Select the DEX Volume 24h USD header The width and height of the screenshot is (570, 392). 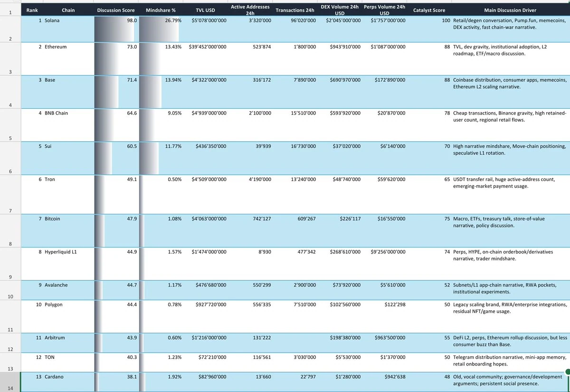pyautogui.click(x=340, y=10)
